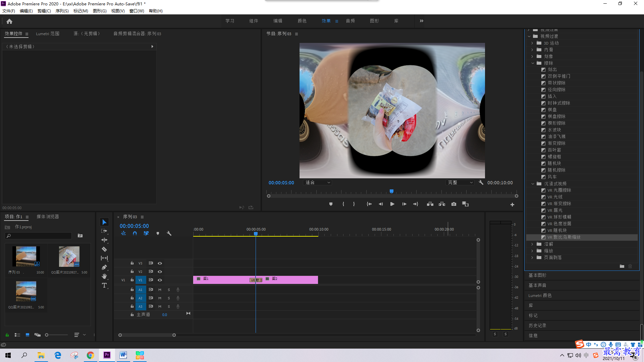Expand the 内滑 folder

[x=532, y=50]
